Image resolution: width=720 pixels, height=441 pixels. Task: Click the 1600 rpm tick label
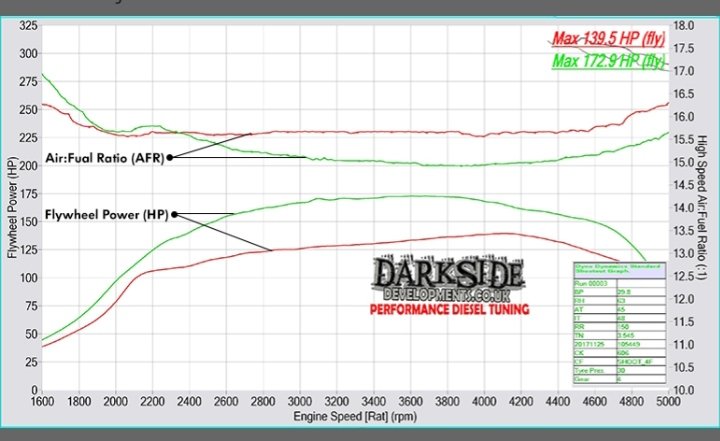click(43, 401)
